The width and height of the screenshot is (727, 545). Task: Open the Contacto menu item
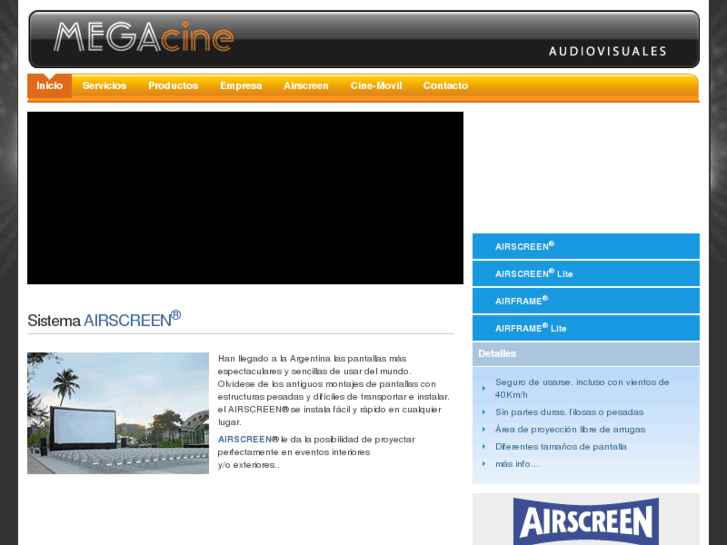pyautogui.click(x=446, y=86)
